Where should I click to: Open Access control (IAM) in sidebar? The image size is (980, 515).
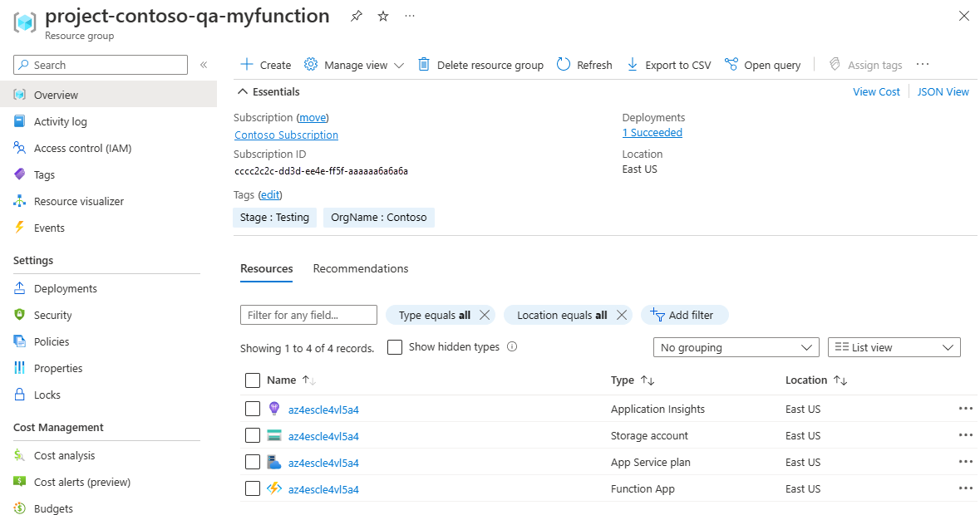pos(82,148)
